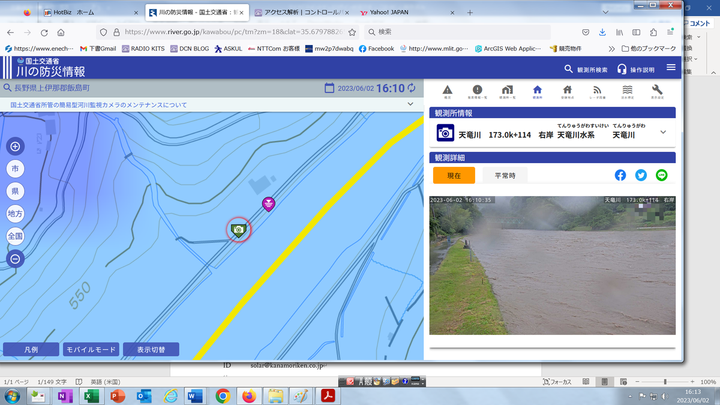Click the radar rainfall icon
The image size is (720, 405).
pyautogui.click(x=597, y=91)
